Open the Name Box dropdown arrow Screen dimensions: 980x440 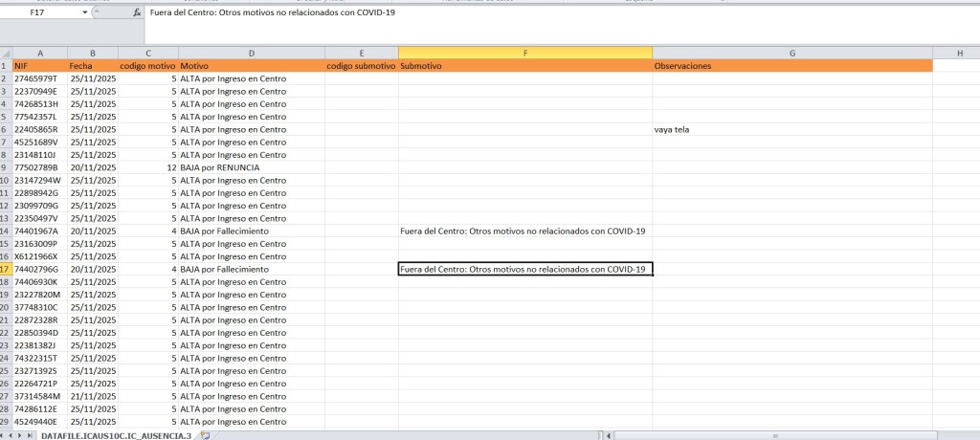tap(84, 13)
